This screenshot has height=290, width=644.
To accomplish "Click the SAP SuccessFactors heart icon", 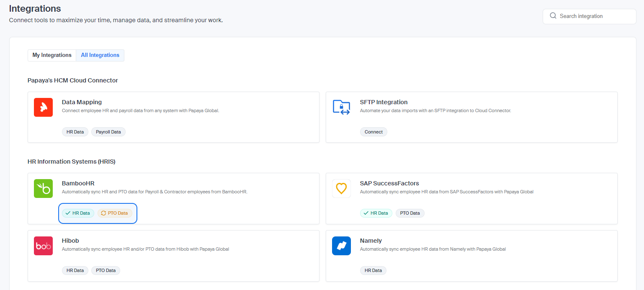I will point(341,188).
